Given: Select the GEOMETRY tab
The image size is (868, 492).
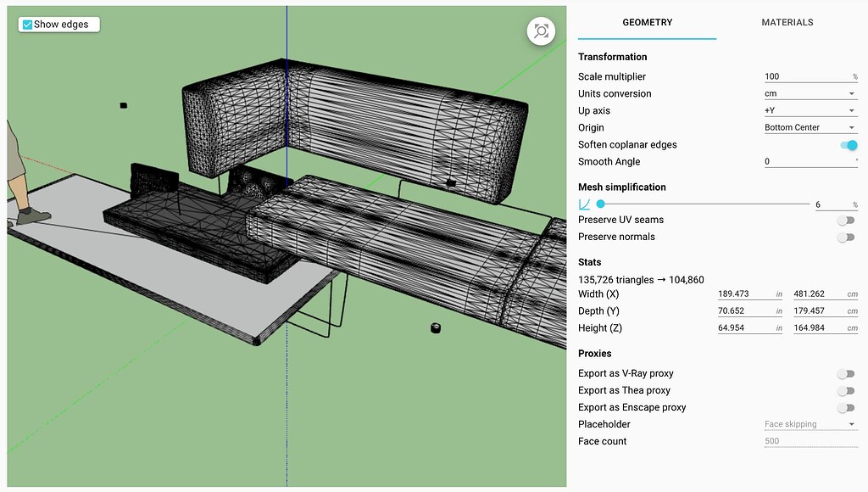Looking at the screenshot, I should (x=647, y=23).
